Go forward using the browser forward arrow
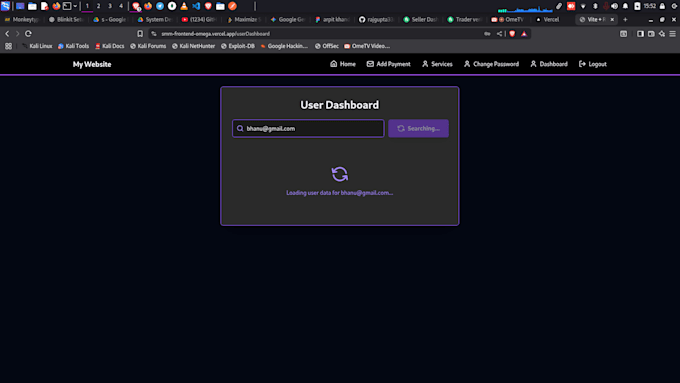Viewport: 680px width, 383px height. (x=17, y=33)
